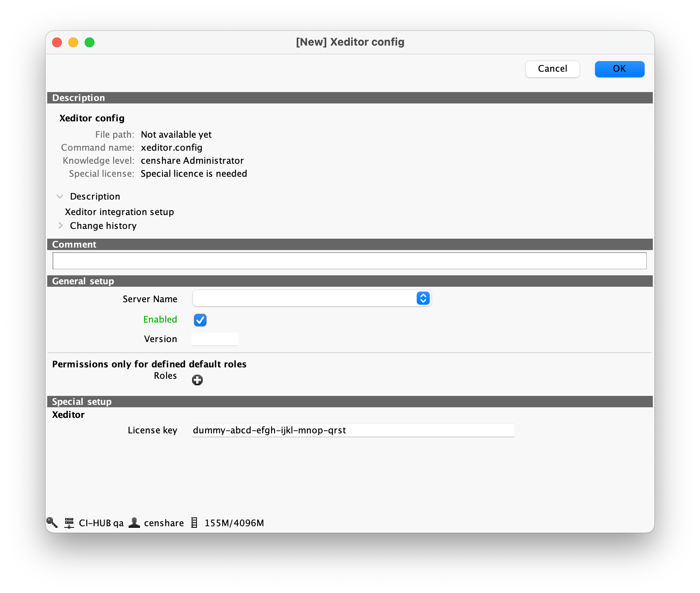Screen dimensions: 700x593
Task: Collapse the Description section chevron
Action: [60, 197]
